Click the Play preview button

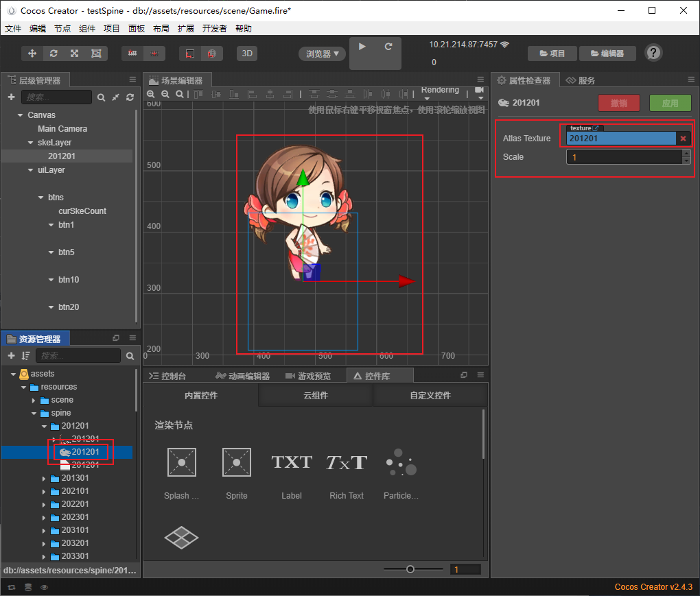[362, 47]
